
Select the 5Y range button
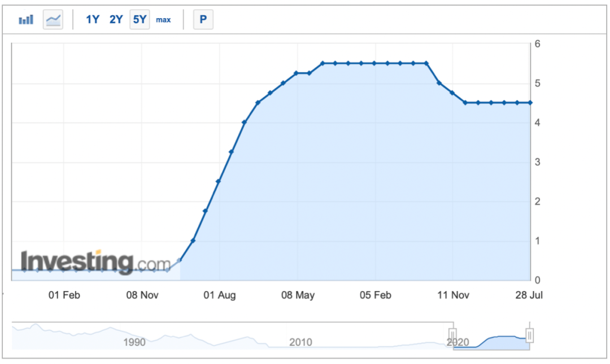tap(140, 20)
